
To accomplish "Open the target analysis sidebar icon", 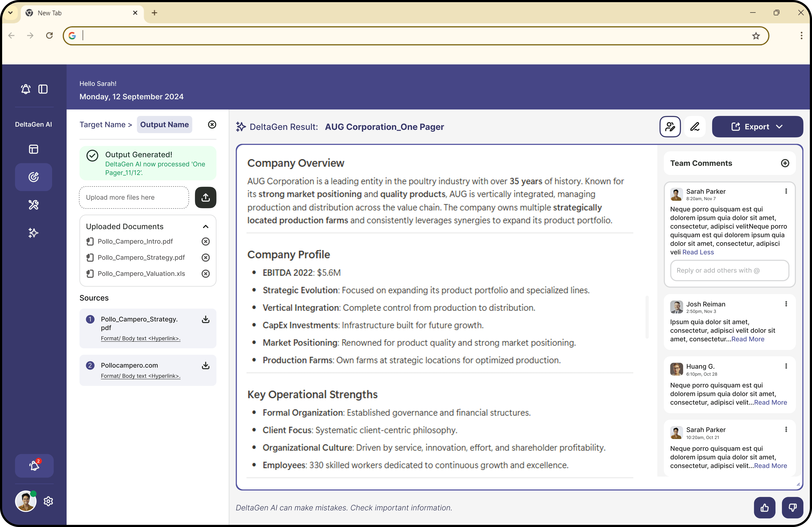I will (x=33, y=177).
